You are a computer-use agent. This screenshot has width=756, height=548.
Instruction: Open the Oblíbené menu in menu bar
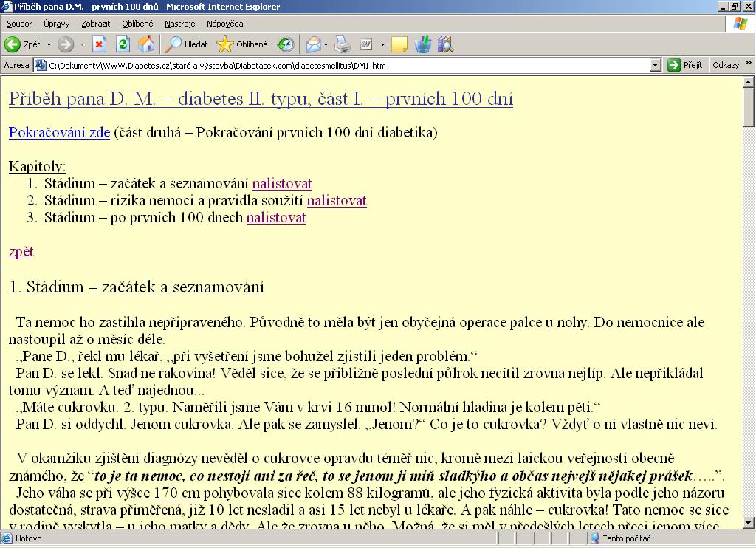[x=137, y=24]
